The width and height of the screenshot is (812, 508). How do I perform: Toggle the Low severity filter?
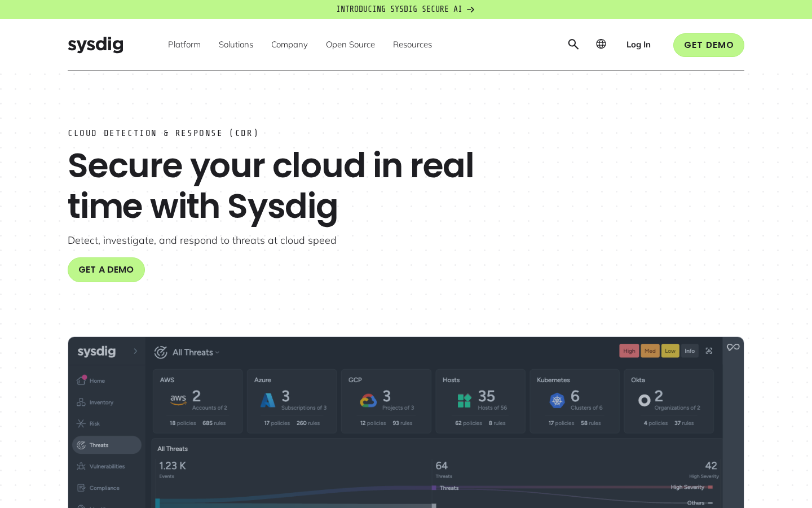tap(670, 351)
